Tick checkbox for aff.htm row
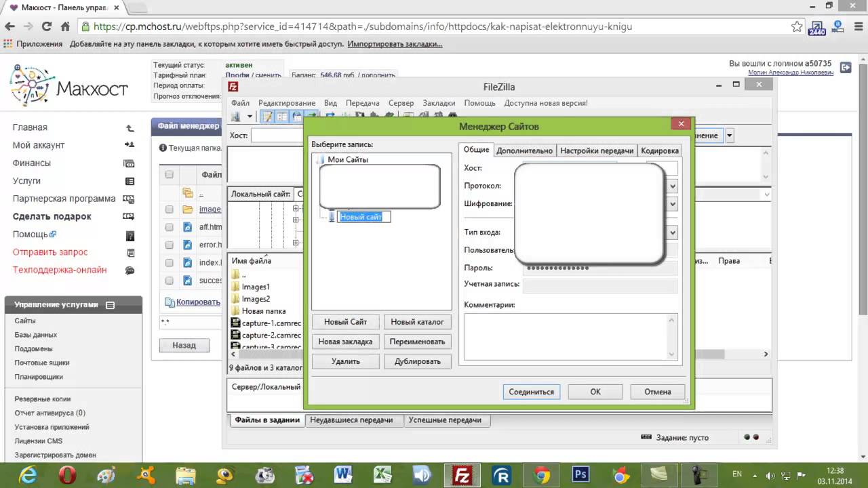 pos(170,227)
